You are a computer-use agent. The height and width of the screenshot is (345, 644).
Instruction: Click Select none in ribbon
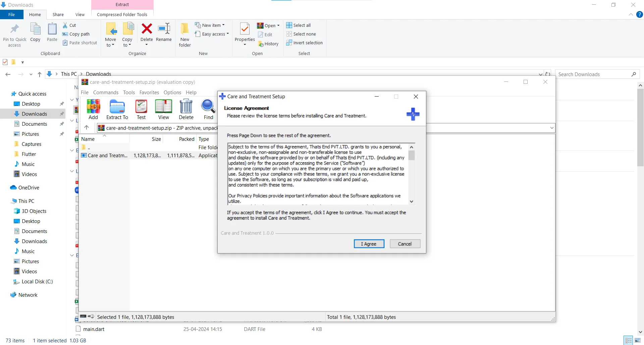click(x=301, y=34)
